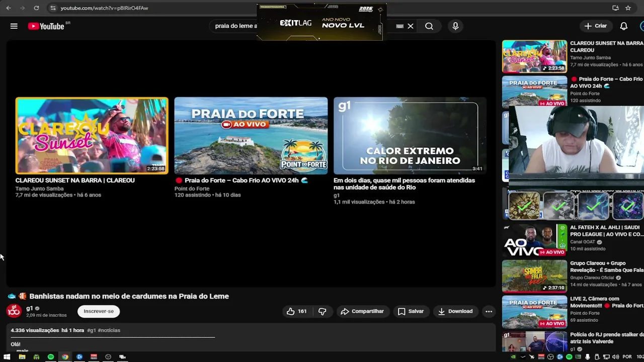Click the search magnifier button
644x362 pixels.
(x=429, y=26)
